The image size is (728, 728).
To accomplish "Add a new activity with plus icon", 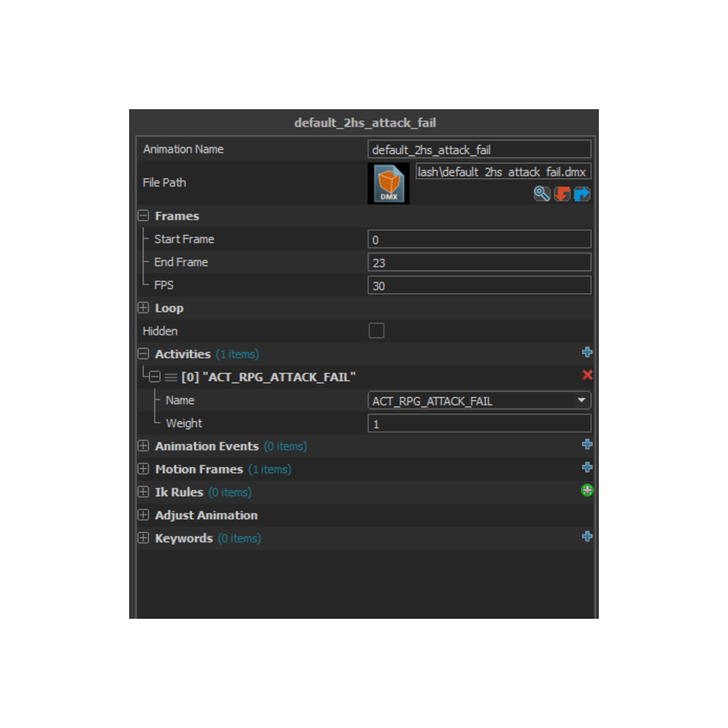I will [587, 353].
